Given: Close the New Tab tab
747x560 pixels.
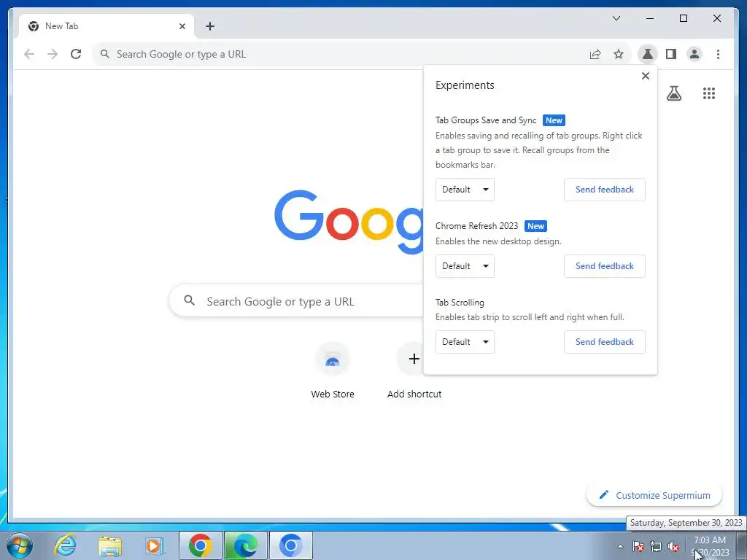Looking at the screenshot, I should [x=182, y=26].
